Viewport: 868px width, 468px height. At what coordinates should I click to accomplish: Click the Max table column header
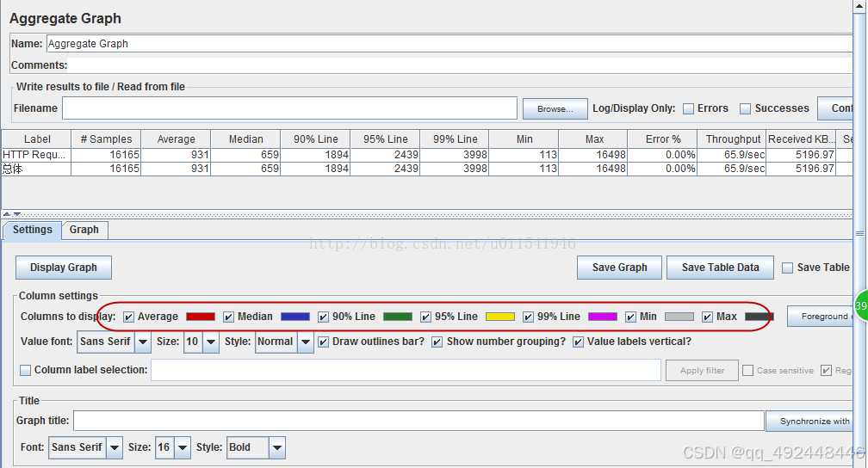[x=593, y=139]
